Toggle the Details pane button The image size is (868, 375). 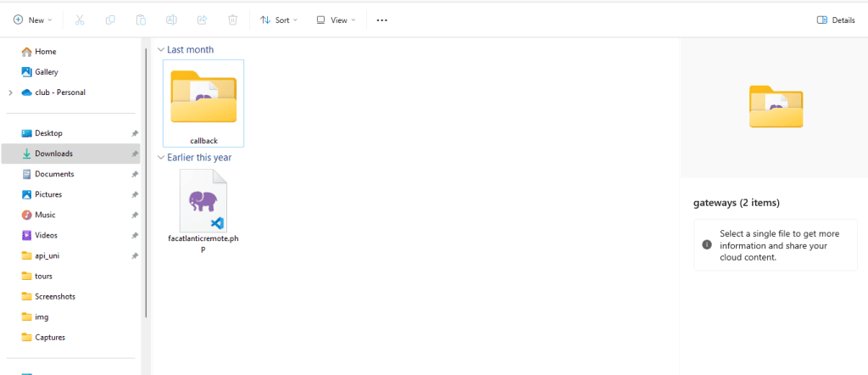click(836, 20)
